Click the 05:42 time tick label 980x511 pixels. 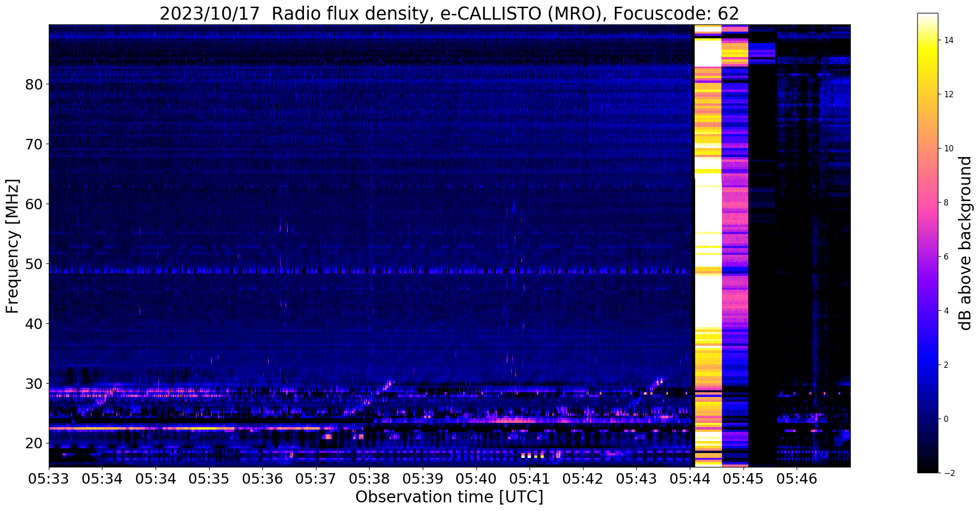[x=583, y=478]
